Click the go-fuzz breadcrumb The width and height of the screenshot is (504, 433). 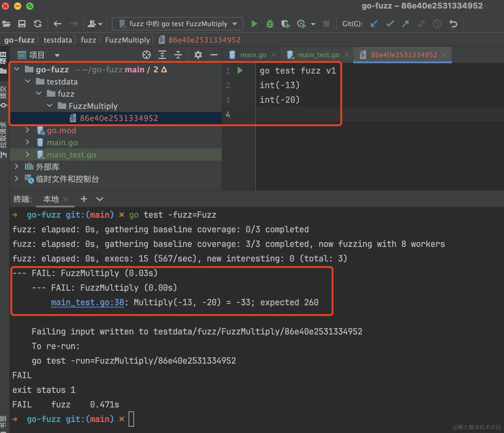(19, 40)
